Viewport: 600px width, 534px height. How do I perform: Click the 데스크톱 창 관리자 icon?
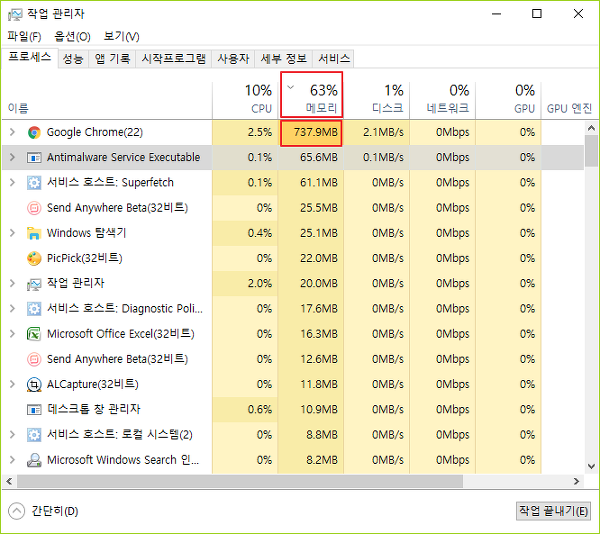tap(34, 410)
